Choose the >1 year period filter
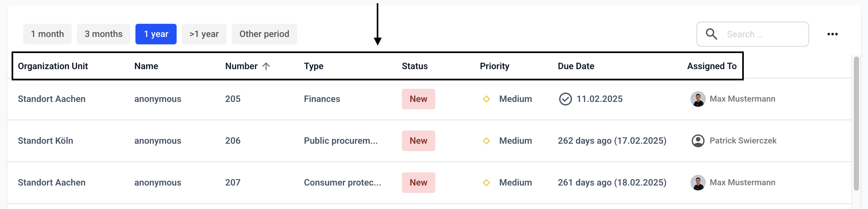Image resolution: width=868 pixels, height=209 pixels. (x=204, y=34)
